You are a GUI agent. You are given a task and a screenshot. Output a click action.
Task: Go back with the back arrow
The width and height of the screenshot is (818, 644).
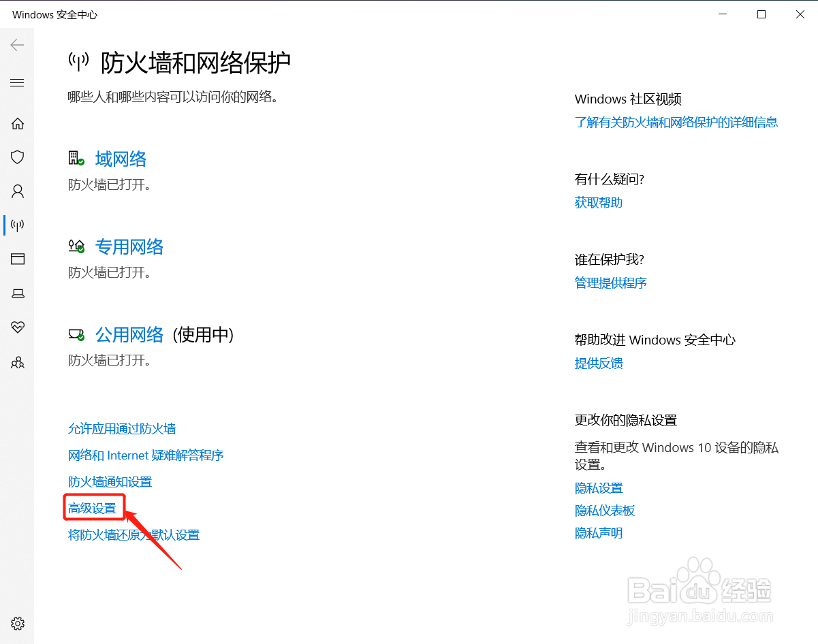click(x=17, y=45)
